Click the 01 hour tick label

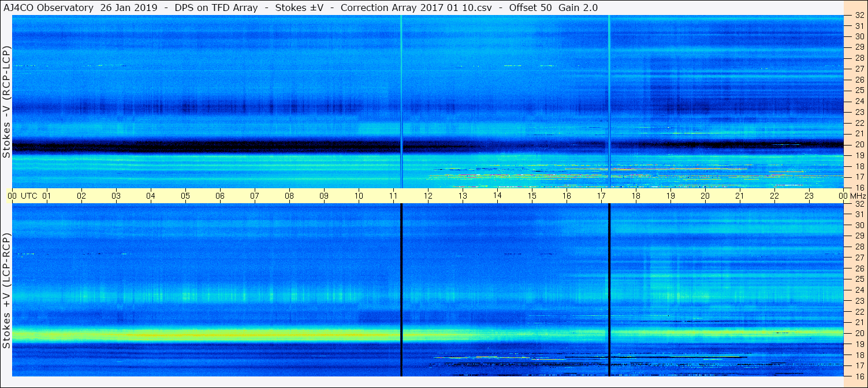coord(47,196)
